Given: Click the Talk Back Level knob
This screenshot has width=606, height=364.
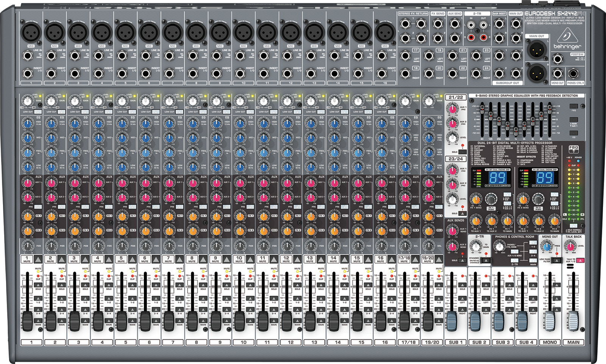Looking at the screenshot, I should (x=570, y=247).
